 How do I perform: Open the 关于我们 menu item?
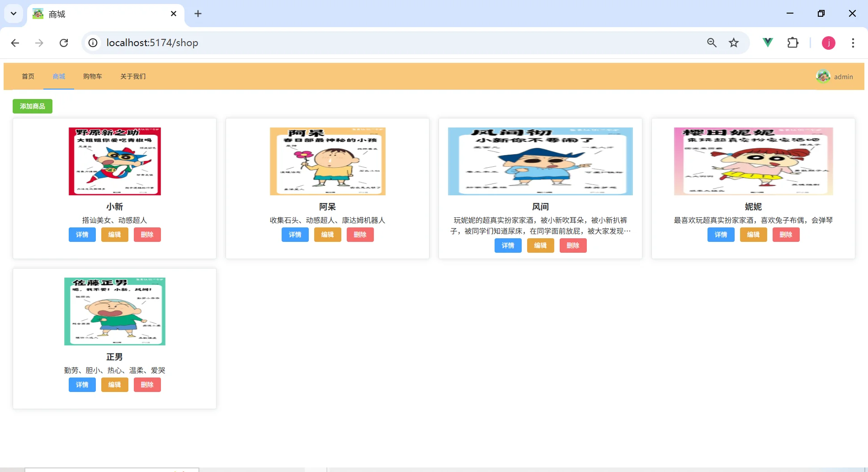point(133,76)
